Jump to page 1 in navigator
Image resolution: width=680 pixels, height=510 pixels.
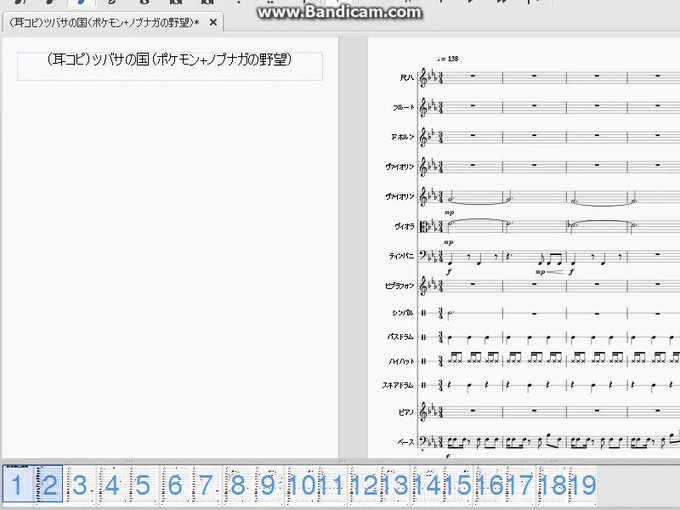pyautogui.click(x=16, y=484)
